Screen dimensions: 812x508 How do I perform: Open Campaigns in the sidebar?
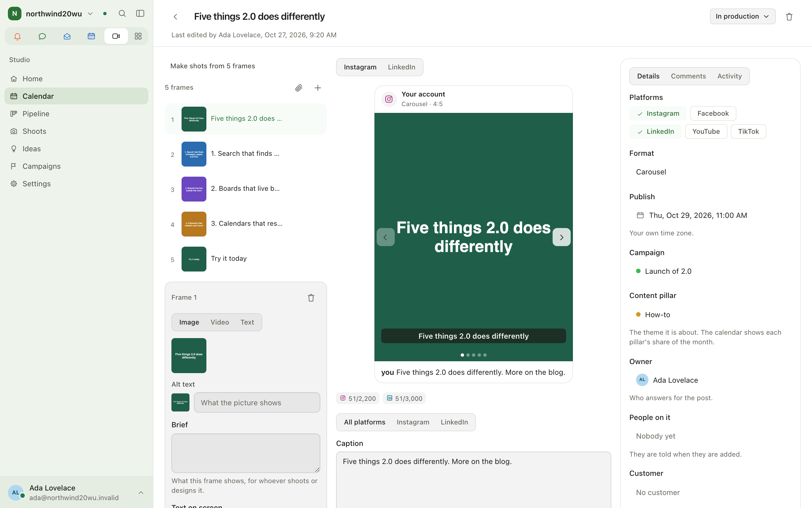point(76,166)
